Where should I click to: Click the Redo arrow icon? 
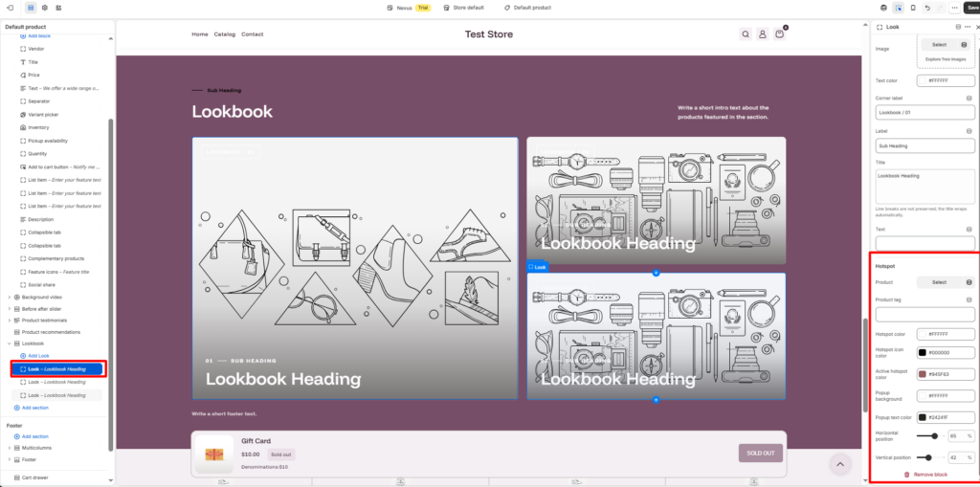(940, 8)
